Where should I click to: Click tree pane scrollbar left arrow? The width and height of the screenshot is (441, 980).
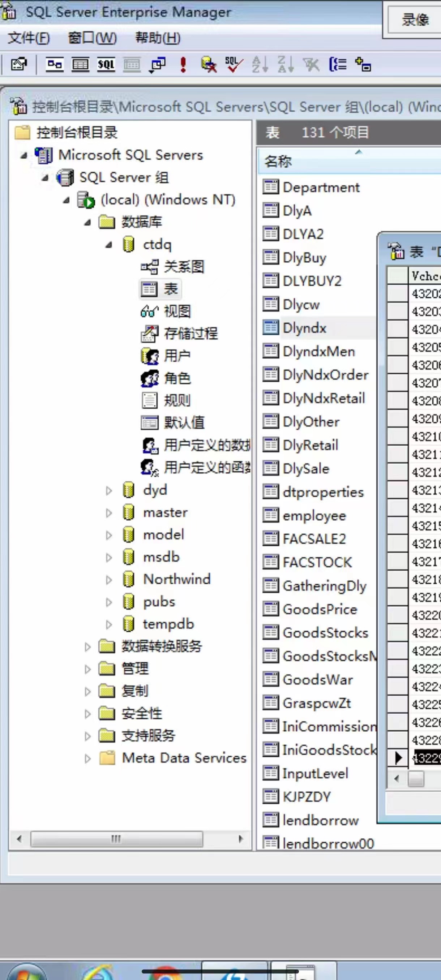19,839
